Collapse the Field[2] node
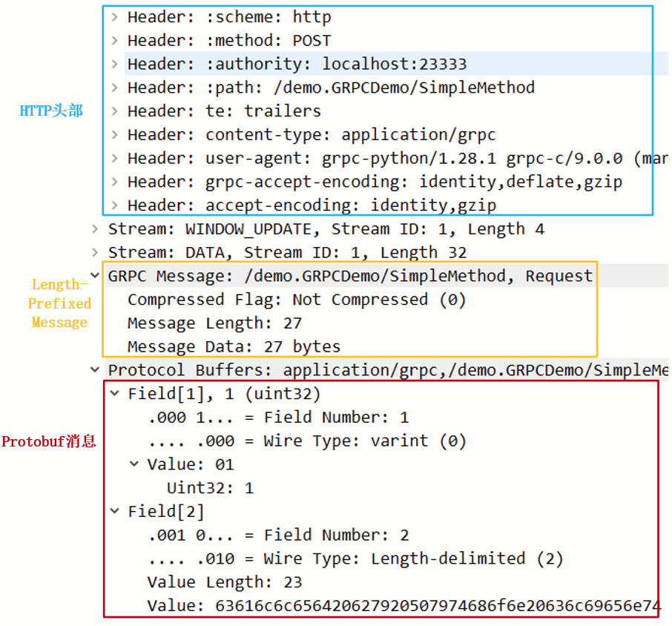The image size is (672, 626). click(x=114, y=512)
